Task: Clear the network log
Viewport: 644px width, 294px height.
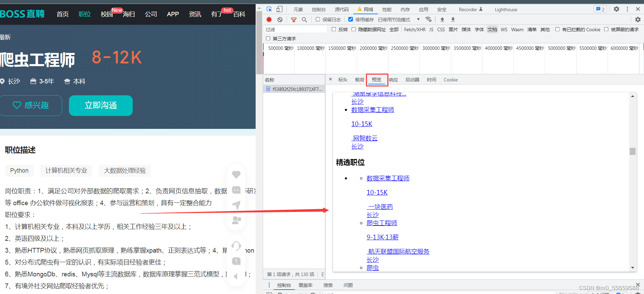Action: click(x=280, y=20)
